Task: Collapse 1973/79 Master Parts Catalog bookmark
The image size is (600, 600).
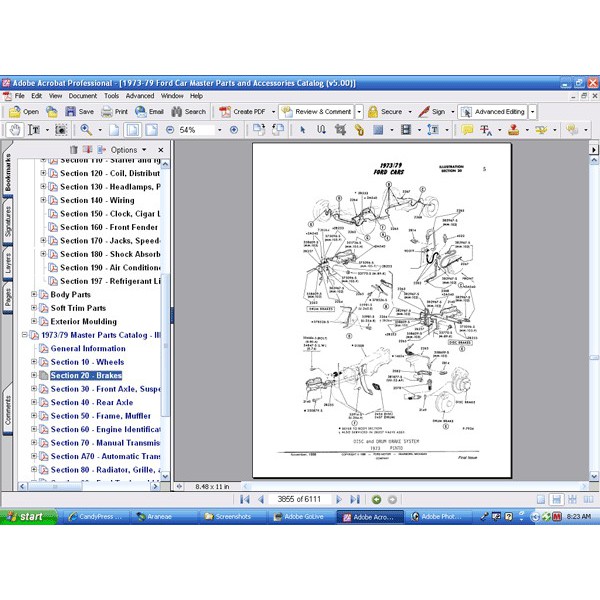Action: (24, 335)
